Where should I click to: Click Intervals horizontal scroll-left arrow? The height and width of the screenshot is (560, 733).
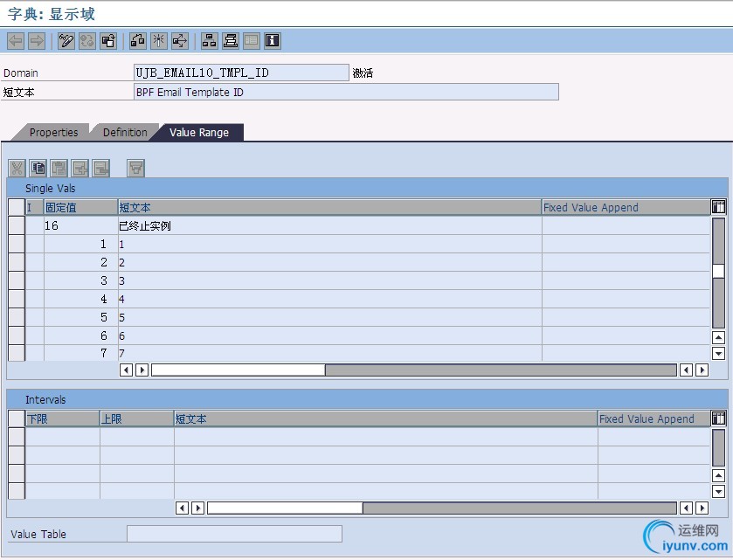coord(182,508)
